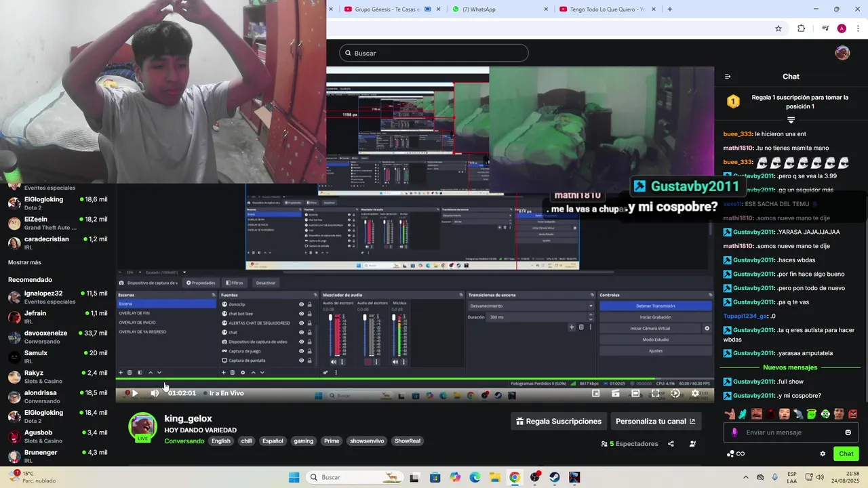Toggle visibility of the Captura de pantalla source
The width and height of the screenshot is (868, 488).
point(301,361)
